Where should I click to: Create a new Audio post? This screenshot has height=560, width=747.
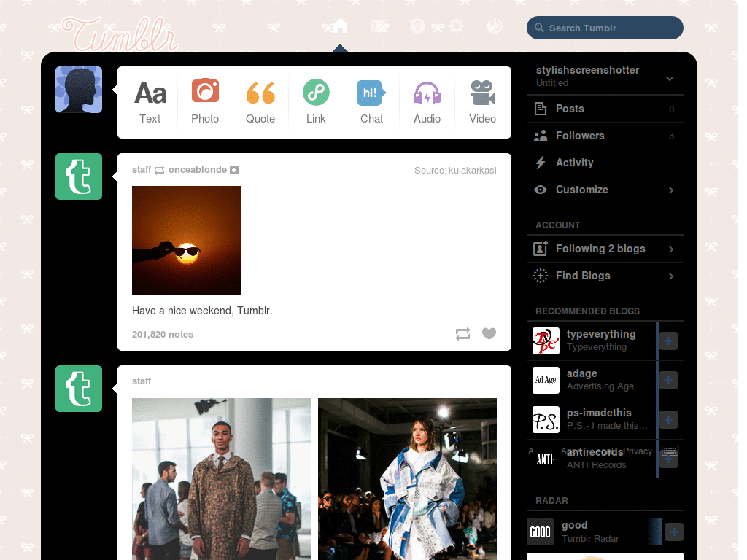click(427, 102)
